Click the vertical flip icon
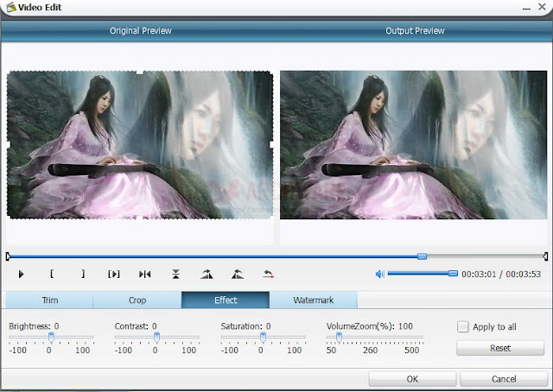553x392 pixels. [x=175, y=274]
